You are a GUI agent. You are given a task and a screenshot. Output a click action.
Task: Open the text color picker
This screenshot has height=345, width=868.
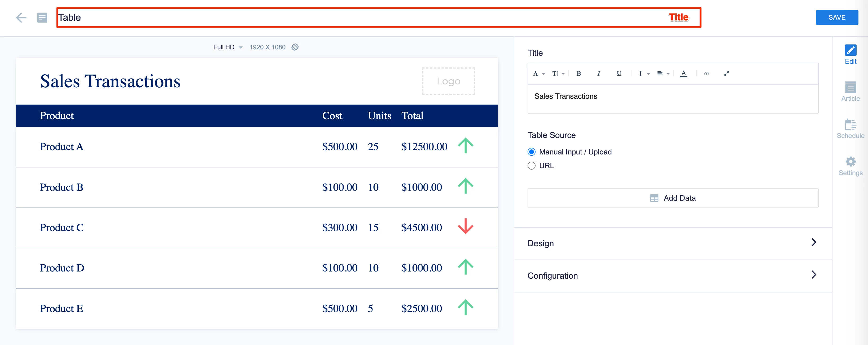tap(683, 74)
